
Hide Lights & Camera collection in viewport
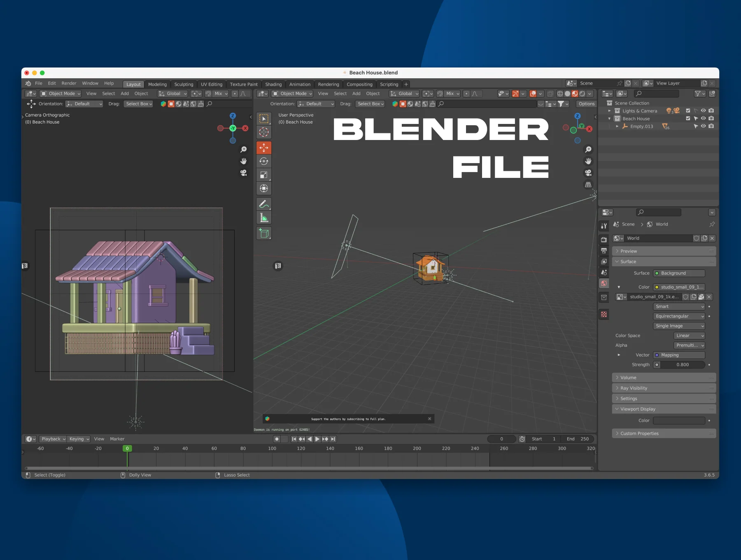tap(704, 111)
